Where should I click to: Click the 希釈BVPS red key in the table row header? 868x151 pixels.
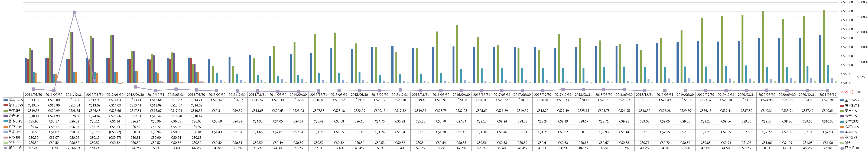tap(5, 105)
